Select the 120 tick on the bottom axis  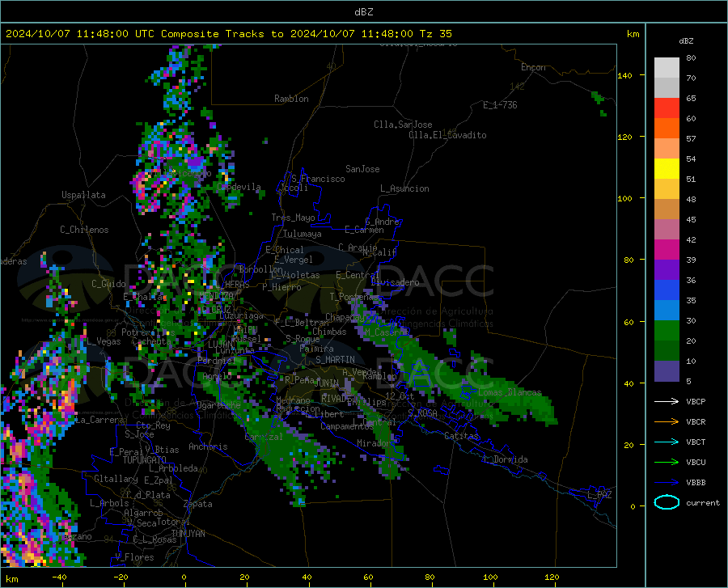tap(552, 577)
